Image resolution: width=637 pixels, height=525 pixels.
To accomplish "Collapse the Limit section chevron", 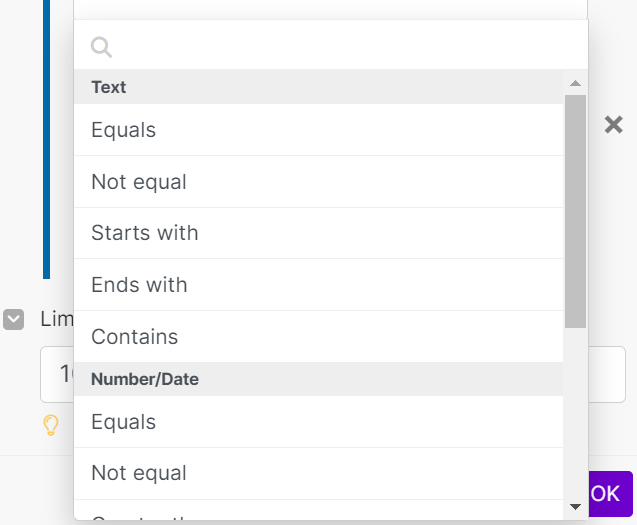I will pos(14,319).
